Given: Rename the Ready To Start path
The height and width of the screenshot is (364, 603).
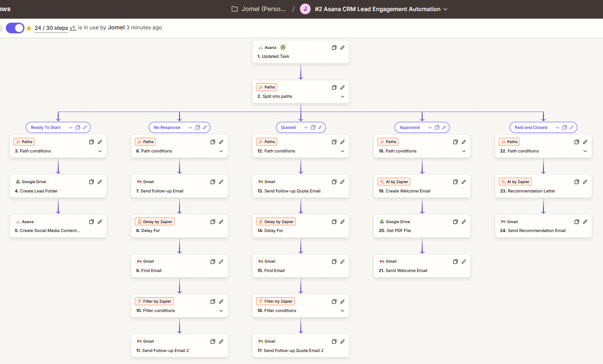Looking at the screenshot, I should click(x=85, y=128).
